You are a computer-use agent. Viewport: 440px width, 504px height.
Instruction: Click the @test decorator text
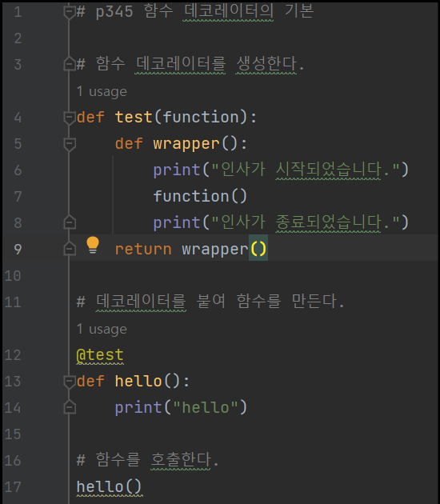pos(100,355)
